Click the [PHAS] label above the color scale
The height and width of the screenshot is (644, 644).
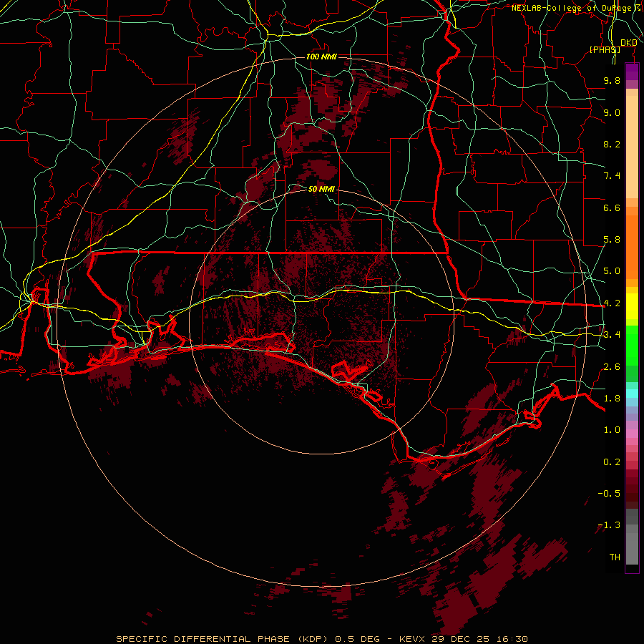coord(605,49)
